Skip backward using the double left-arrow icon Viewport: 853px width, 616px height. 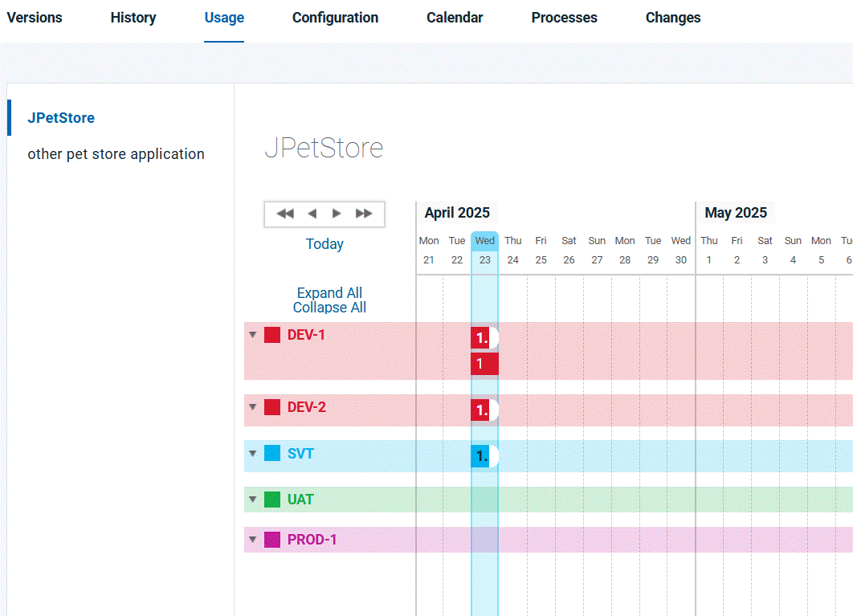pyautogui.click(x=285, y=213)
